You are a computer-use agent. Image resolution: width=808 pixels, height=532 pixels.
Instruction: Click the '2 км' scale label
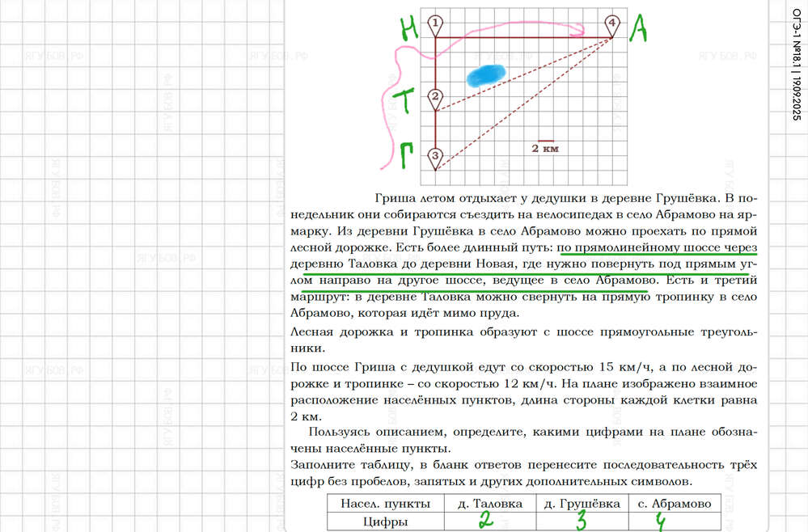(x=545, y=149)
